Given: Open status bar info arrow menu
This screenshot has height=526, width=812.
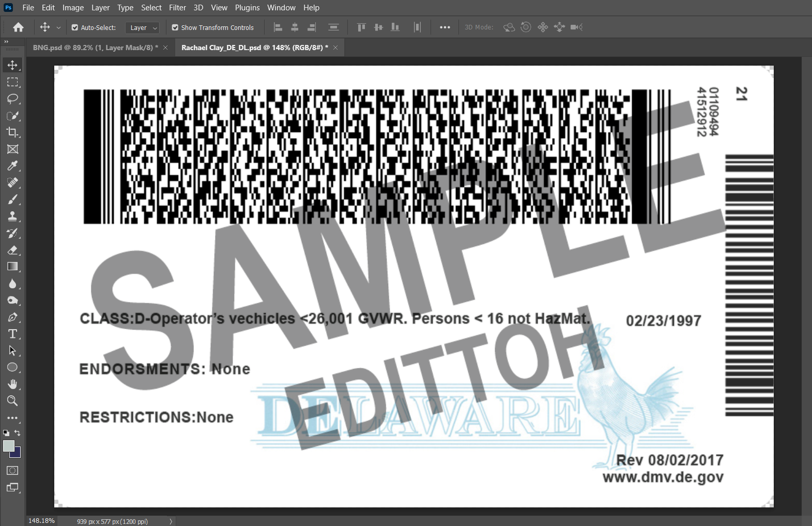Looking at the screenshot, I should (171, 521).
